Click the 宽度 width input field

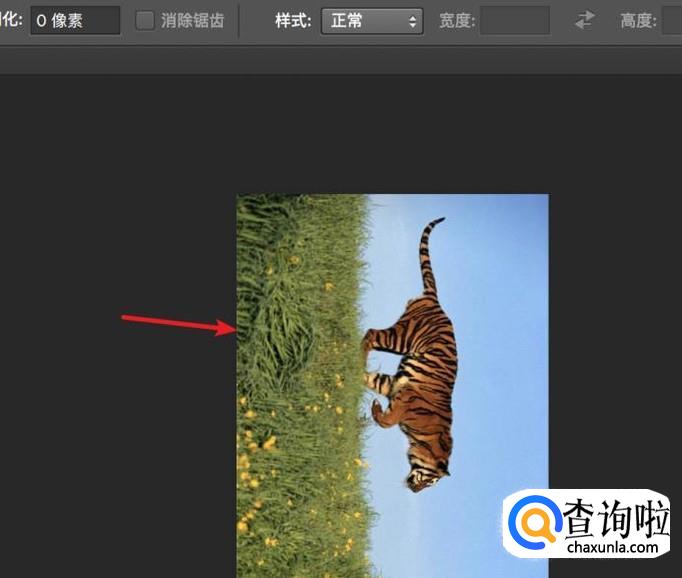(515, 21)
